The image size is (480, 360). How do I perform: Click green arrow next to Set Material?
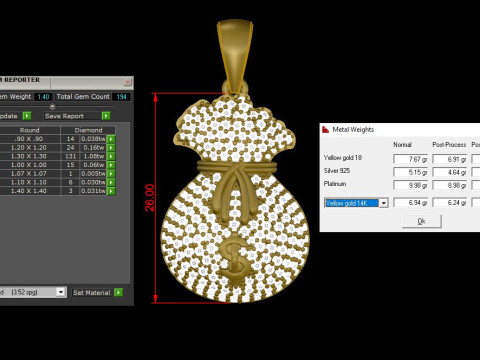119,292
